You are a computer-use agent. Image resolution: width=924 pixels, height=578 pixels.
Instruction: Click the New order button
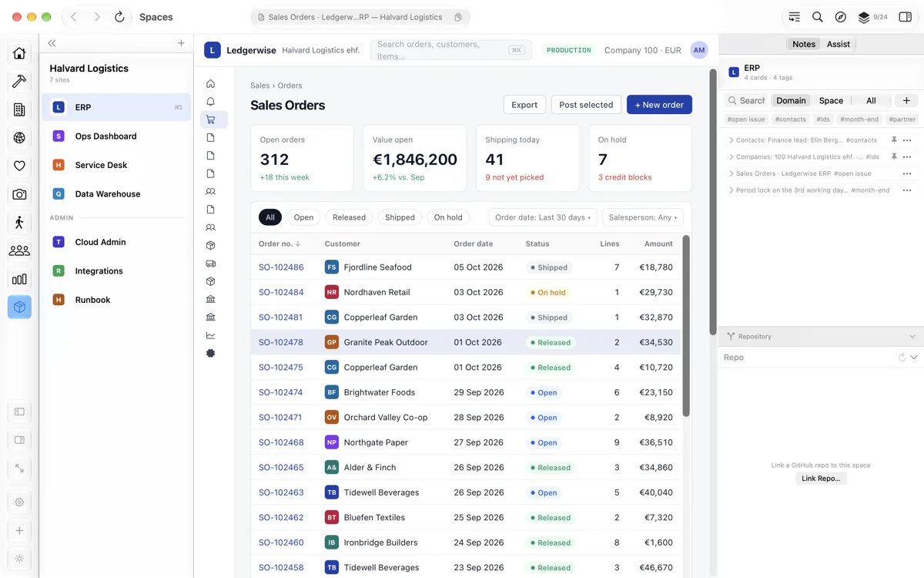tap(659, 105)
